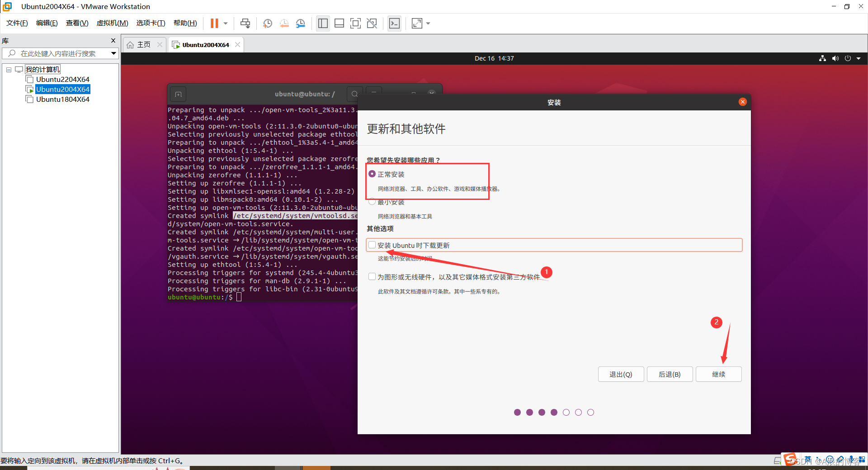The height and width of the screenshot is (470, 868).
Task: Click the new tab icon in terminal window
Action: click(178, 94)
